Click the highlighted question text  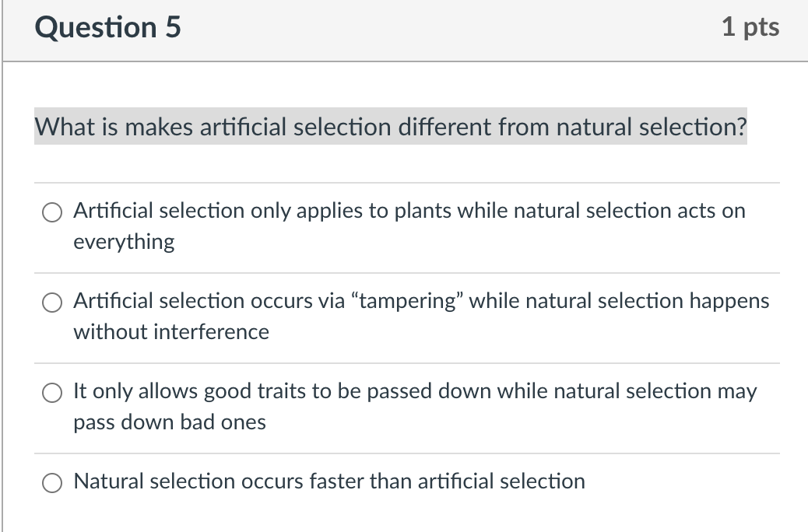391,126
